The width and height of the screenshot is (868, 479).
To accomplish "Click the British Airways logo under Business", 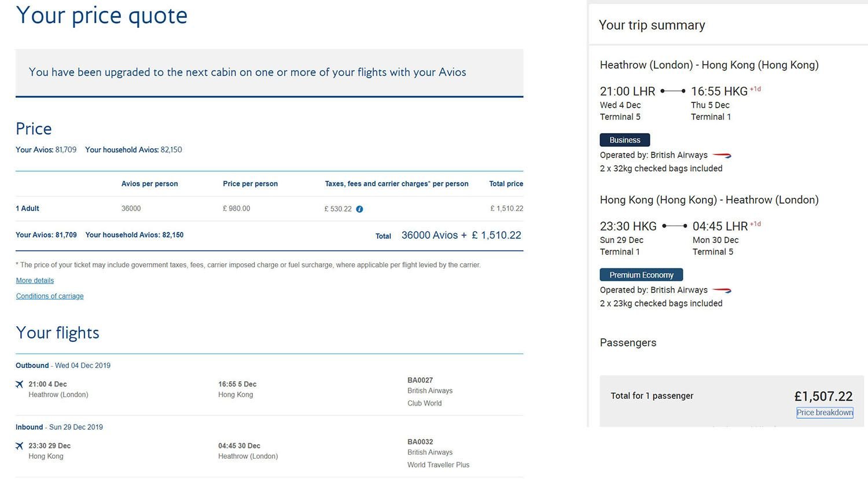I will click(x=722, y=155).
